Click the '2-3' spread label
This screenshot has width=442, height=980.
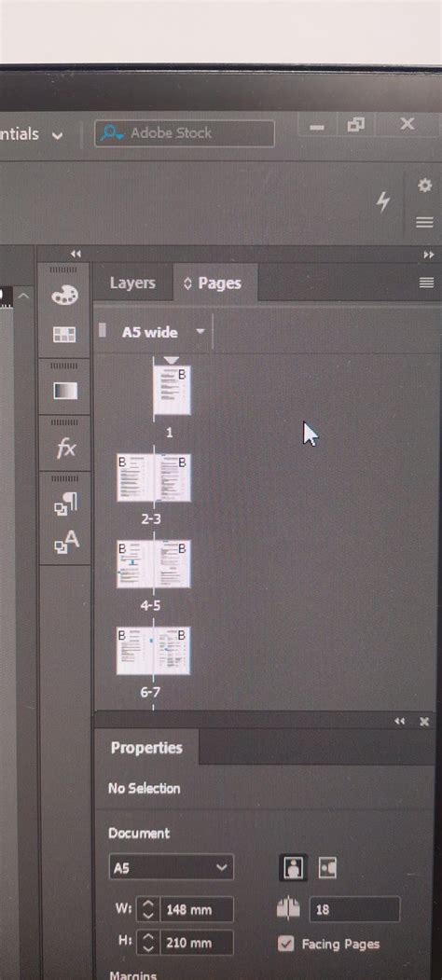pos(150,518)
